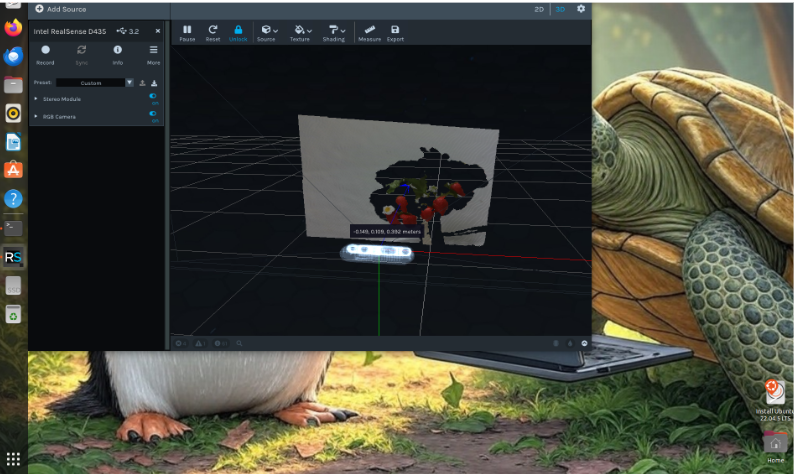Click the 3D camera model in viewport
Screen dimensions: 798x474
click(377, 253)
